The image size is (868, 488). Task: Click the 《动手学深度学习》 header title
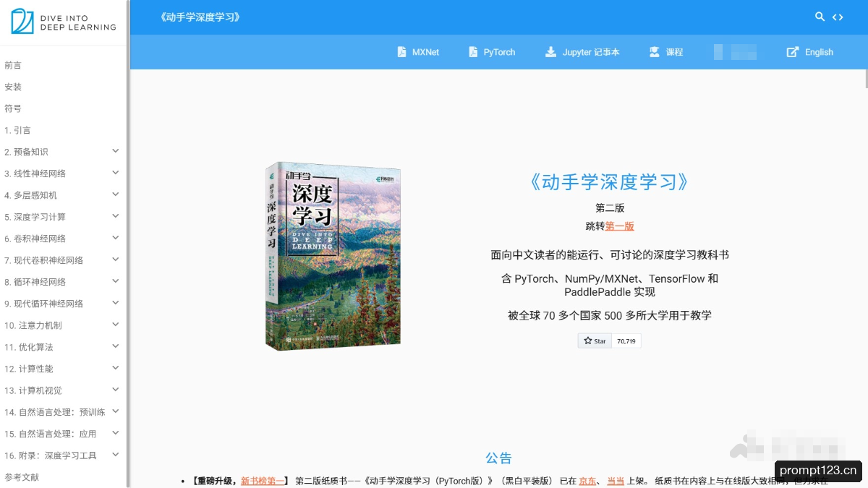(x=200, y=17)
